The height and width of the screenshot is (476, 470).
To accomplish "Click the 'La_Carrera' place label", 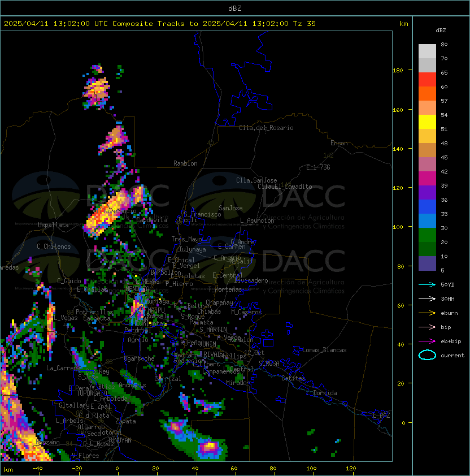I will [63, 368].
